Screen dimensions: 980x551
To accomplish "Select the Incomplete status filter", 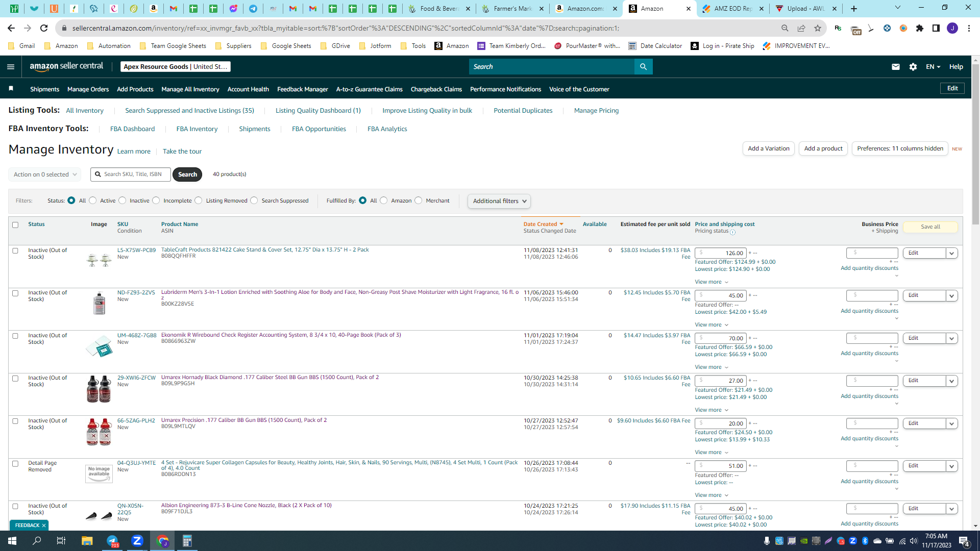I will point(156,201).
